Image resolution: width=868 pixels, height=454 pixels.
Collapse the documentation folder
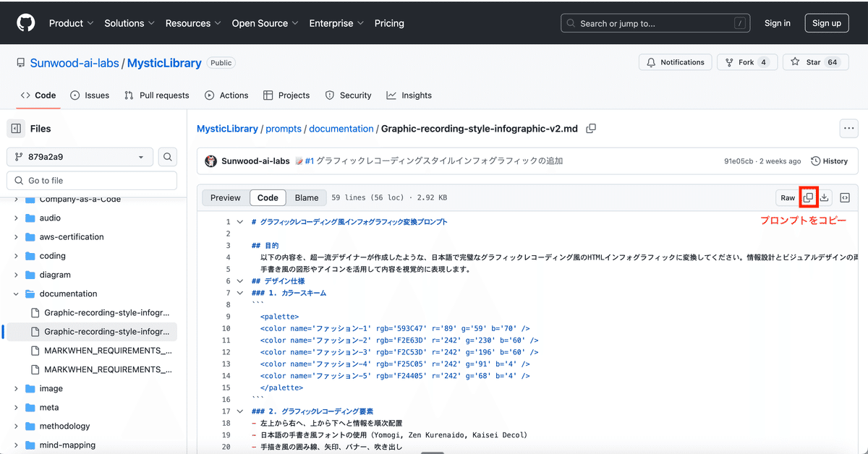[16, 294]
